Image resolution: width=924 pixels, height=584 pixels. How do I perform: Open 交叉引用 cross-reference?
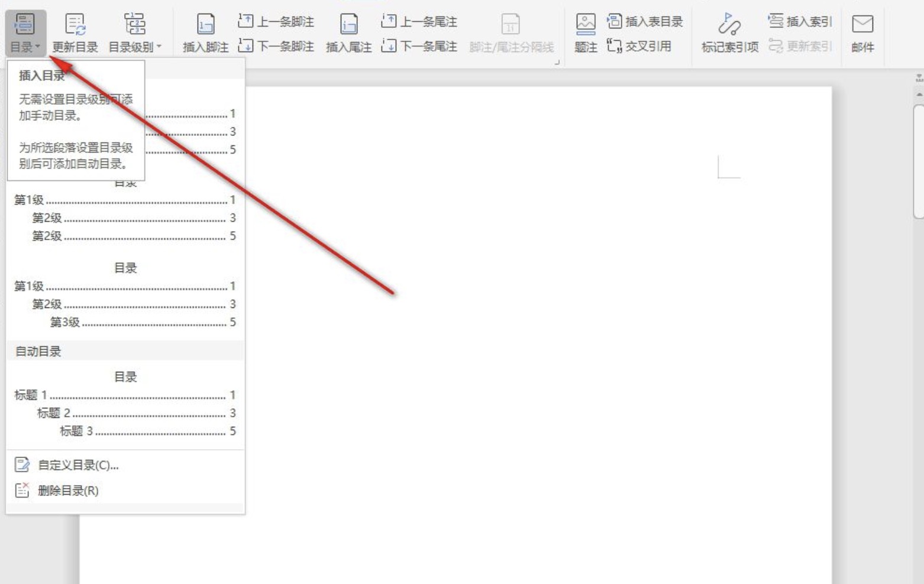(x=639, y=46)
